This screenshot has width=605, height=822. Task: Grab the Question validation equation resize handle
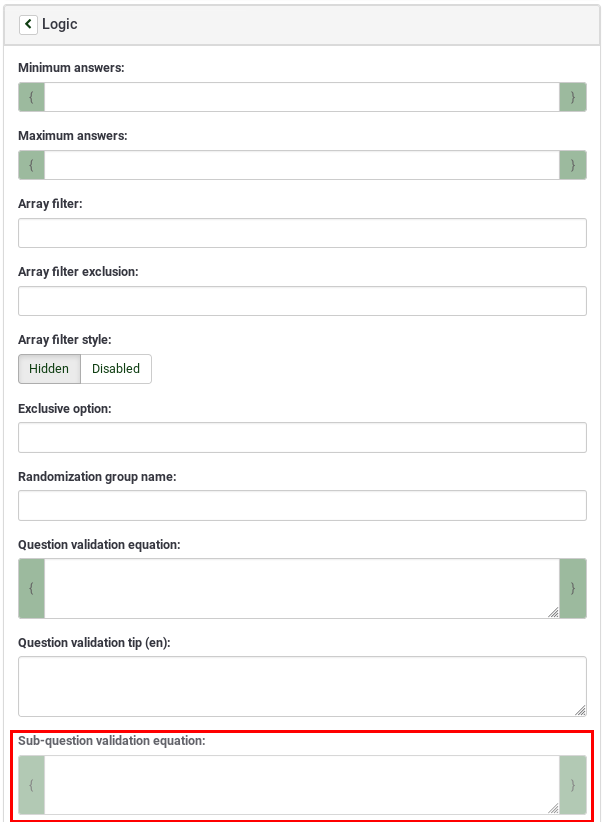pyautogui.click(x=553, y=612)
